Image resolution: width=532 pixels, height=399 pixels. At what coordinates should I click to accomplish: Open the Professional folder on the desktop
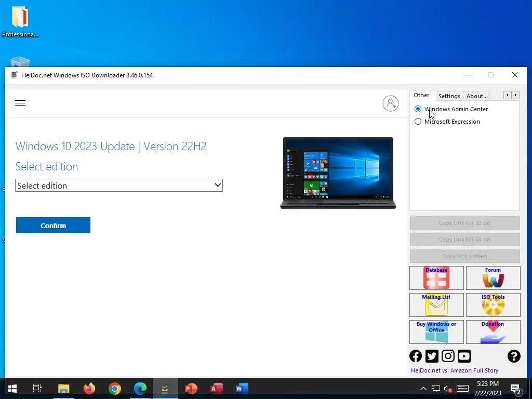[20, 21]
